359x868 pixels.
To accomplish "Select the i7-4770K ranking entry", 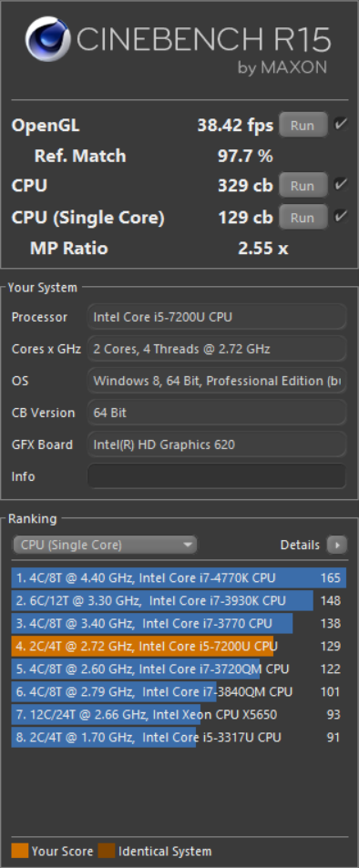I will point(179,578).
